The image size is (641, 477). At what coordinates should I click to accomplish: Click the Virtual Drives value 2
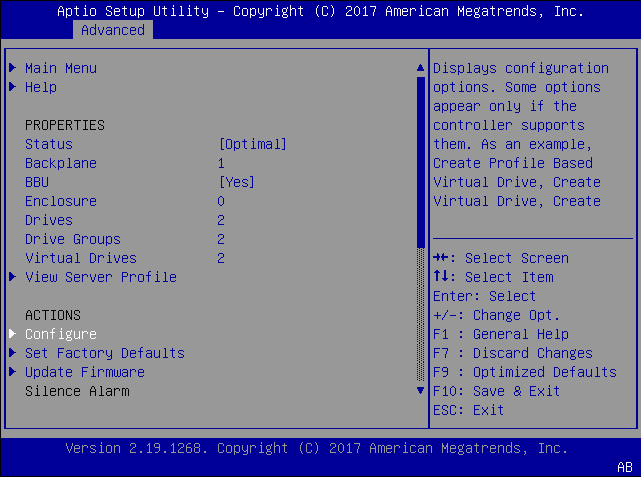(x=221, y=258)
